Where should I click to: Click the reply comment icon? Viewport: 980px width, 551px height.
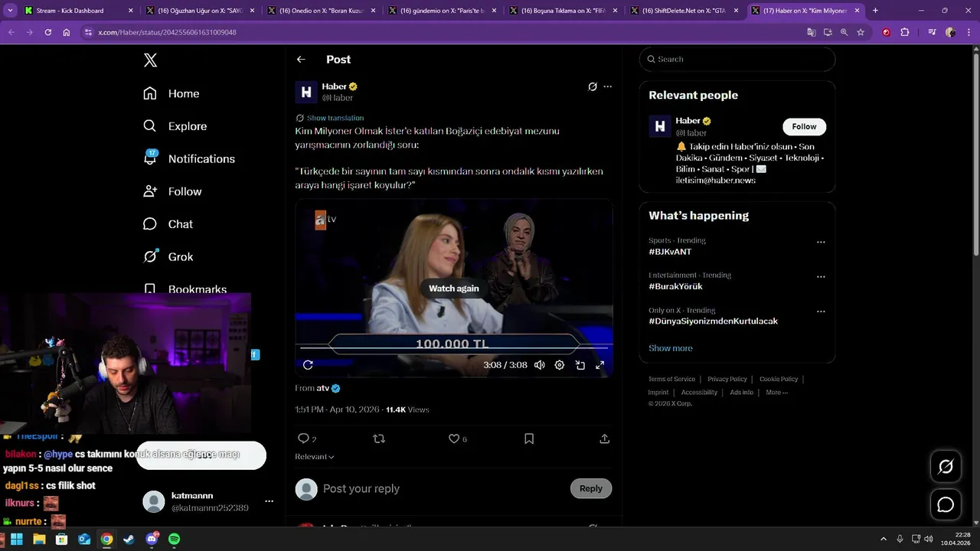point(304,439)
